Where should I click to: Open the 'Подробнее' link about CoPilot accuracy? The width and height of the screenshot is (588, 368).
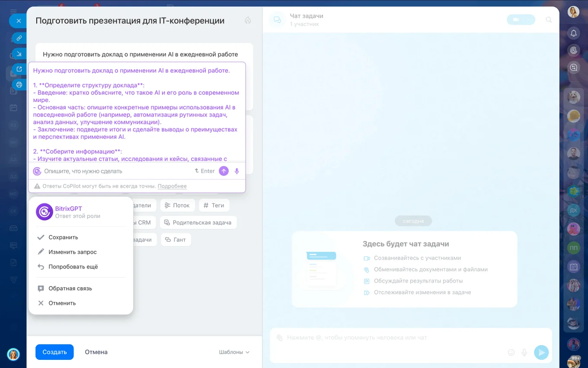pyautogui.click(x=172, y=186)
